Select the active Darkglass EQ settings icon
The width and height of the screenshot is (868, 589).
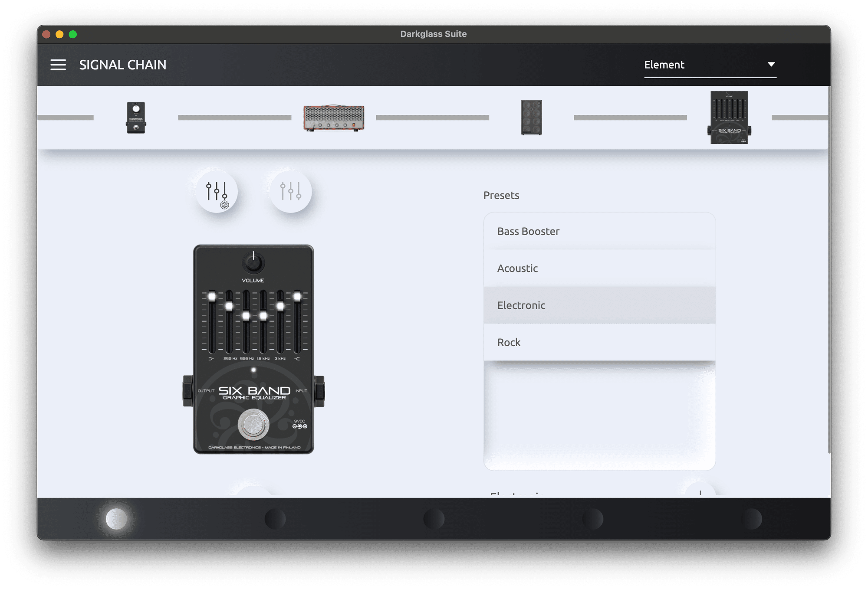click(217, 192)
